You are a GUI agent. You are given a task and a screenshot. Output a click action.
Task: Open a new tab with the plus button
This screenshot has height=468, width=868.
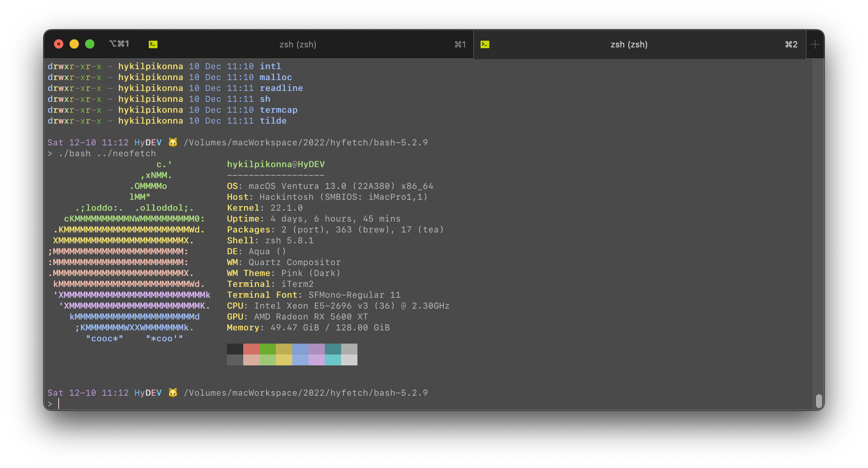pos(815,44)
